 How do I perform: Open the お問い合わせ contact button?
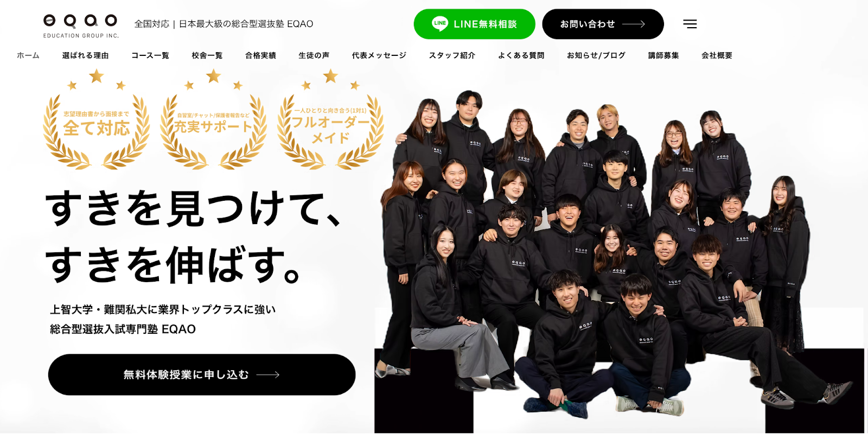[x=603, y=24]
